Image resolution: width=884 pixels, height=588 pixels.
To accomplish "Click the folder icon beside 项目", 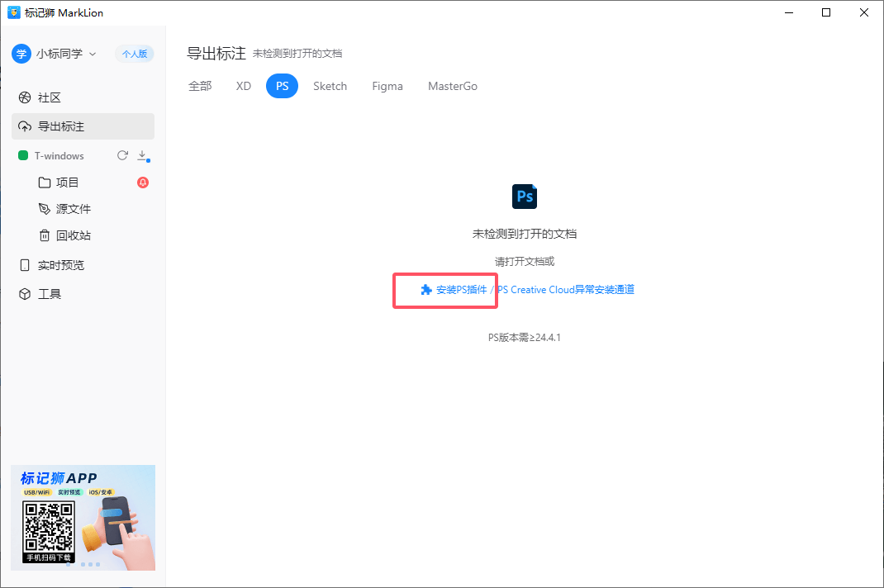I will point(45,182).
